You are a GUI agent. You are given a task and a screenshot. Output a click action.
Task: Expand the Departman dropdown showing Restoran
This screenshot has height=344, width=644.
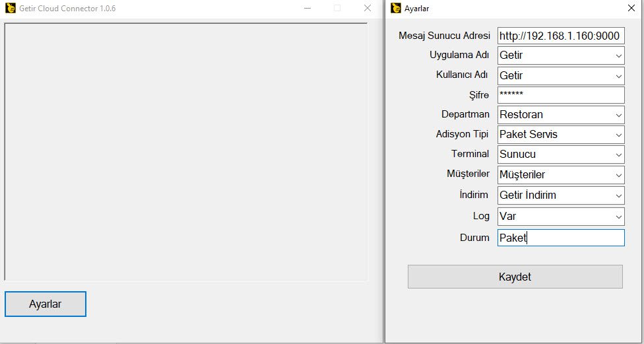[x=618, y=115]
